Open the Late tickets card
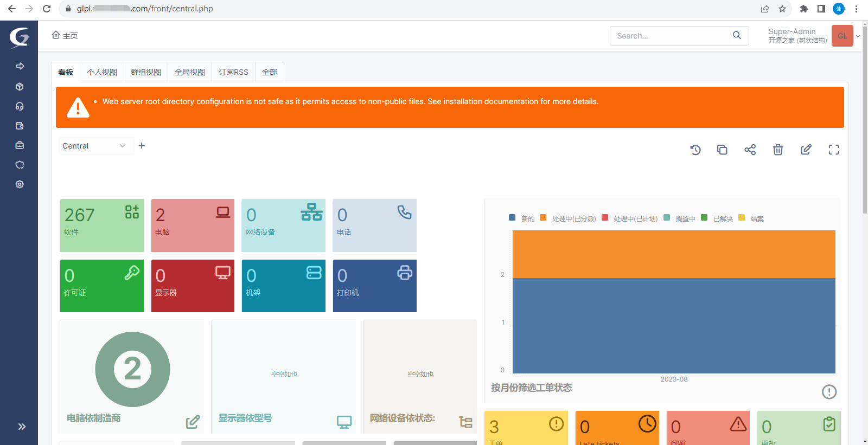This screenshot has width=868, height=445. (x=617, y=428)
